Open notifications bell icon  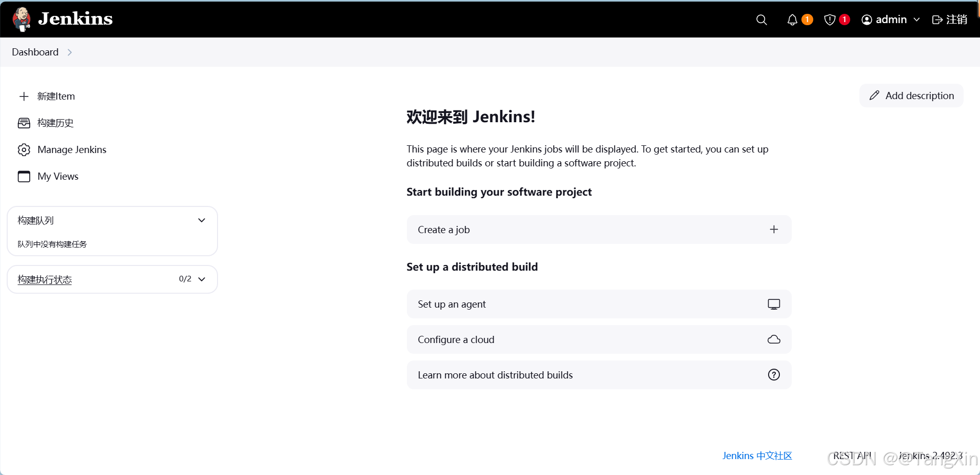[792, 20]
